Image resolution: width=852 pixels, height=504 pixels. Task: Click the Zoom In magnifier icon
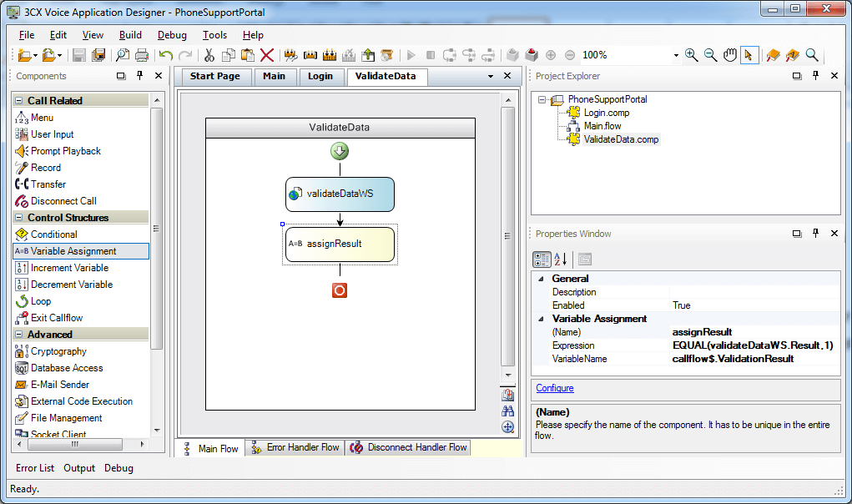point(691,55)
